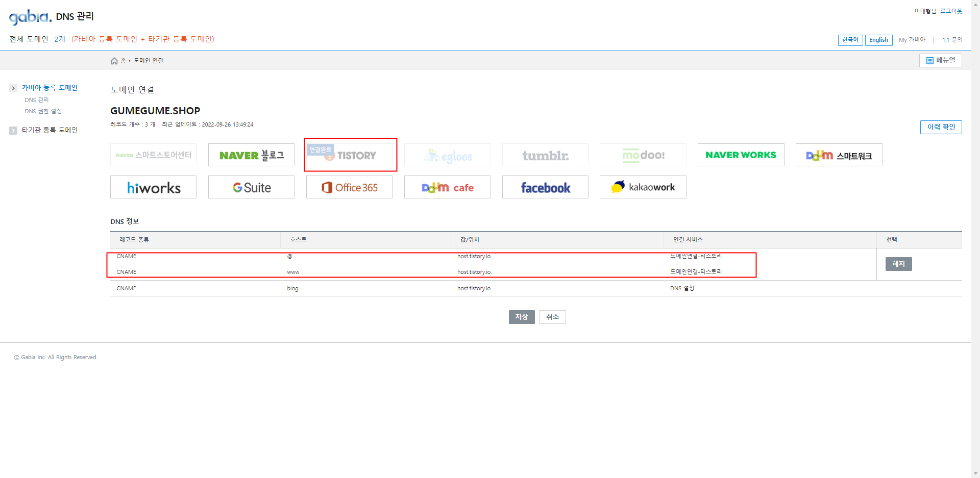Screen dimensions: 980x478
Task: Select the tumblr service tile
Action: point(545,155)
